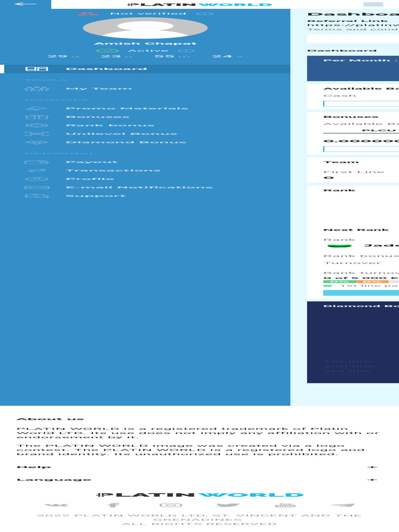Go to Payout page

(x=92, y=162)
